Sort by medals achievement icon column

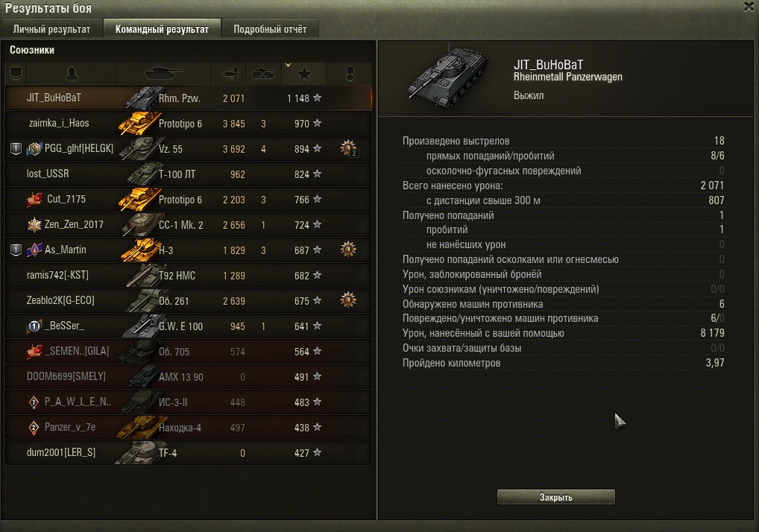[350, 74]
